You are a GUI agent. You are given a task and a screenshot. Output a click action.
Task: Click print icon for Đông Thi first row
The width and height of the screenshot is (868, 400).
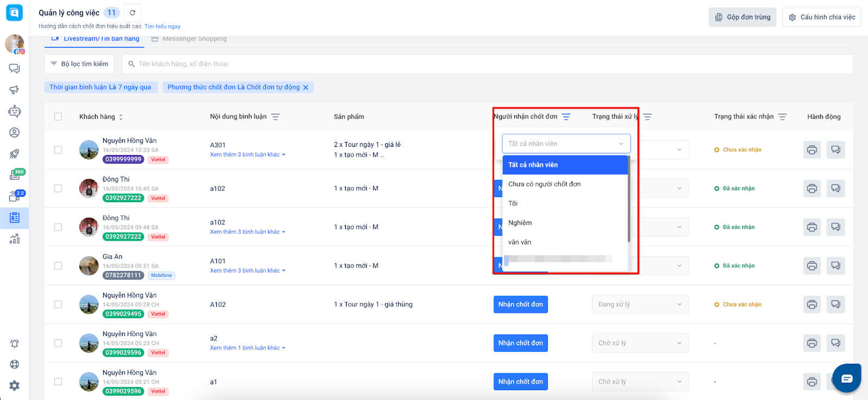[812, 189]
